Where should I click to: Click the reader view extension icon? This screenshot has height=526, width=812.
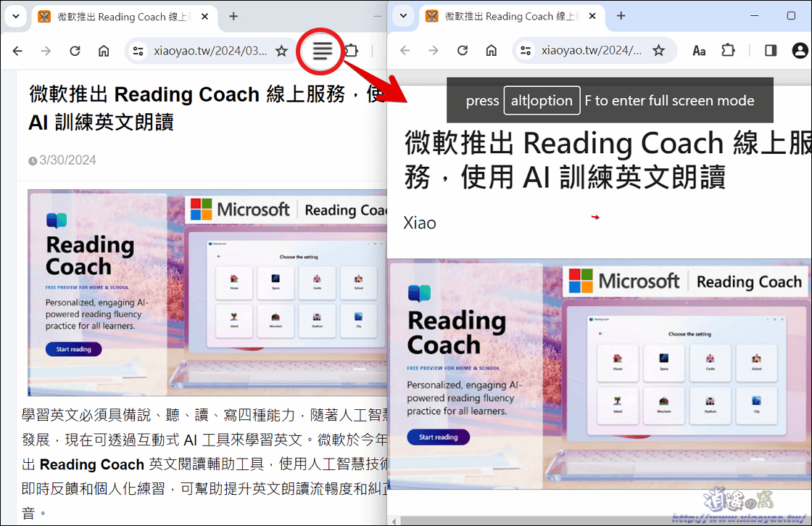coord(322,51)
